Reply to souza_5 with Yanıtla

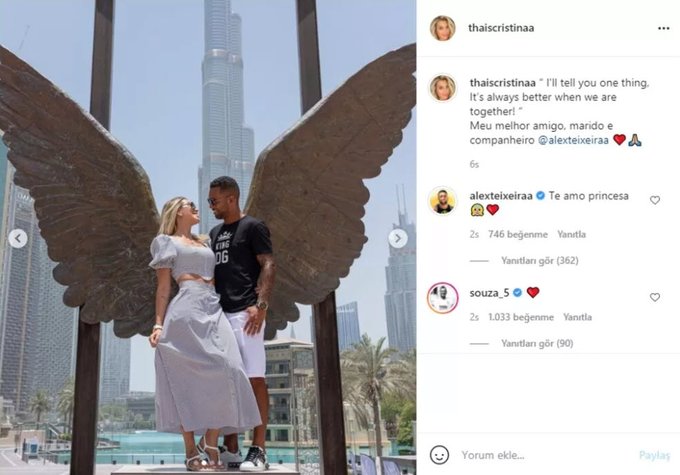pyautogui.click(x=577, y=317)
